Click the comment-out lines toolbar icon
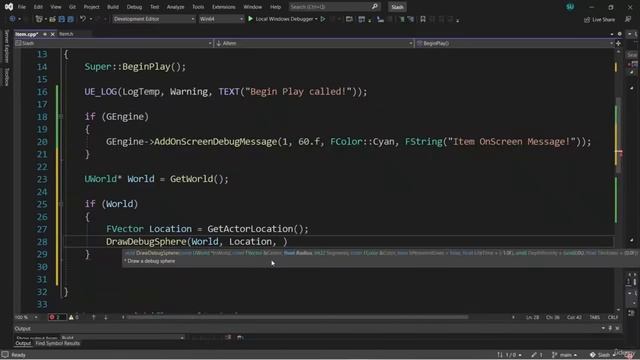 point(402,19)
